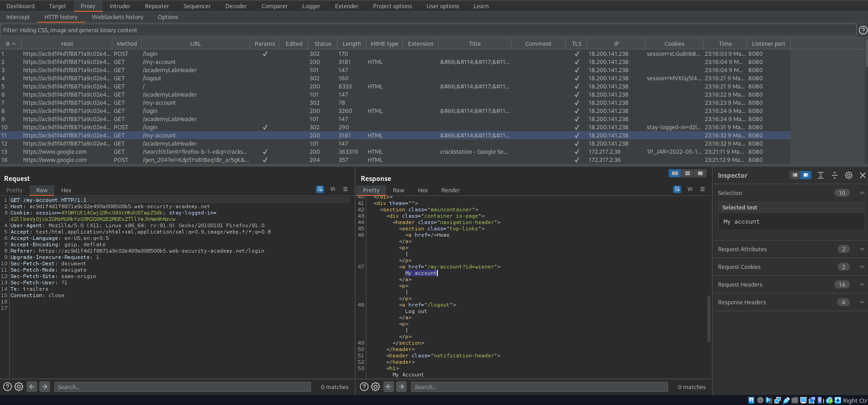Switch to the Decoder tab
Image resolution: width=868 pixels, height=405 pixels.
click(236, 6)
